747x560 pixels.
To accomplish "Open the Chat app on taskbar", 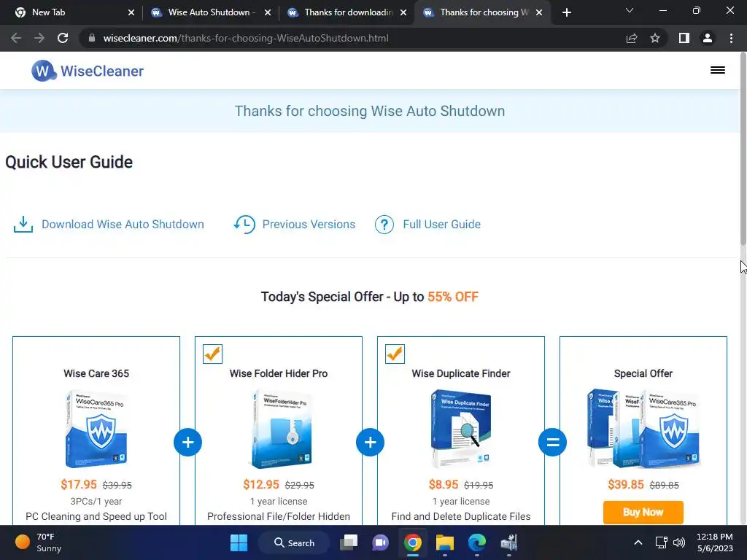I will [x=380, y=542].
